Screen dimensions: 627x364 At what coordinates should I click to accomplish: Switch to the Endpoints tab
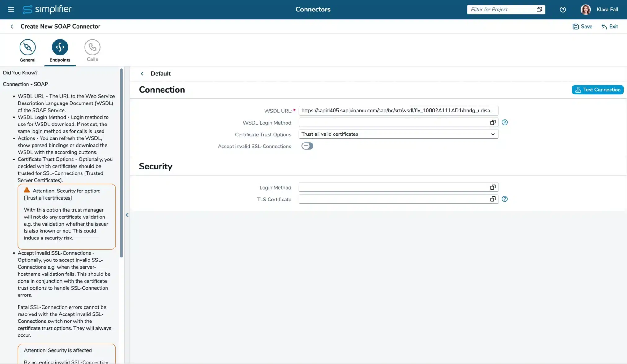[60, 47]
